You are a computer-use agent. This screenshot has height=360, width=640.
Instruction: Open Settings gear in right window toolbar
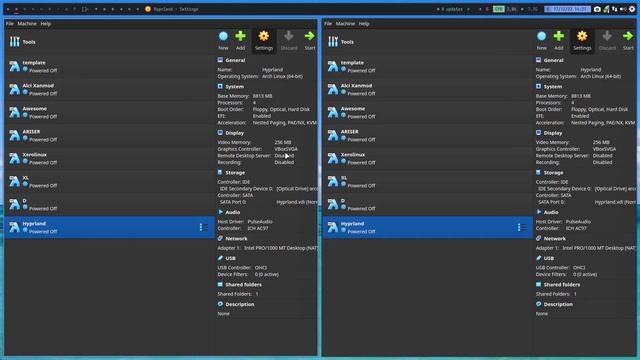(582, 36)
